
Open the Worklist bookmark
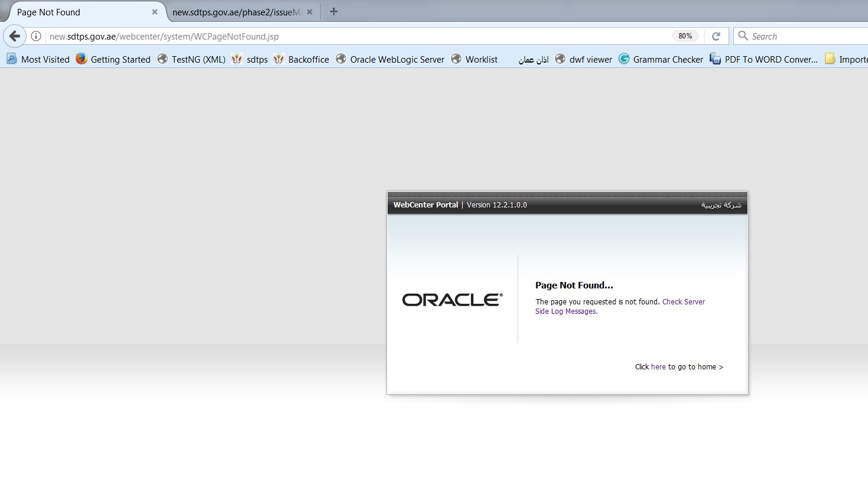474,59
